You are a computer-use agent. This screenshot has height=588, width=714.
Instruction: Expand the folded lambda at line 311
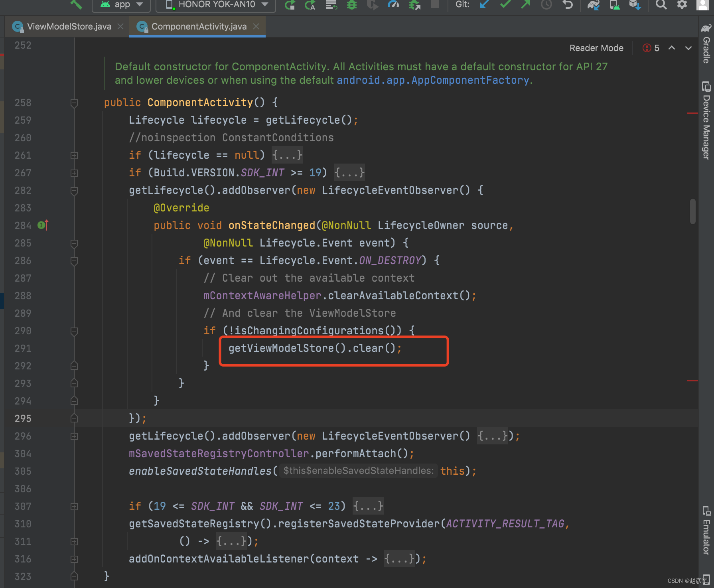[74, 542]
